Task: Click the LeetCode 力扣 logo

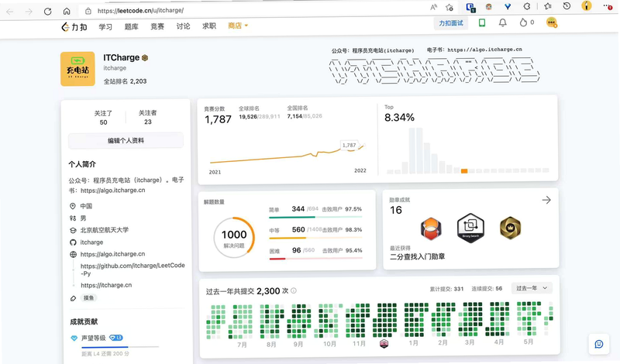Action: (74, 26)
